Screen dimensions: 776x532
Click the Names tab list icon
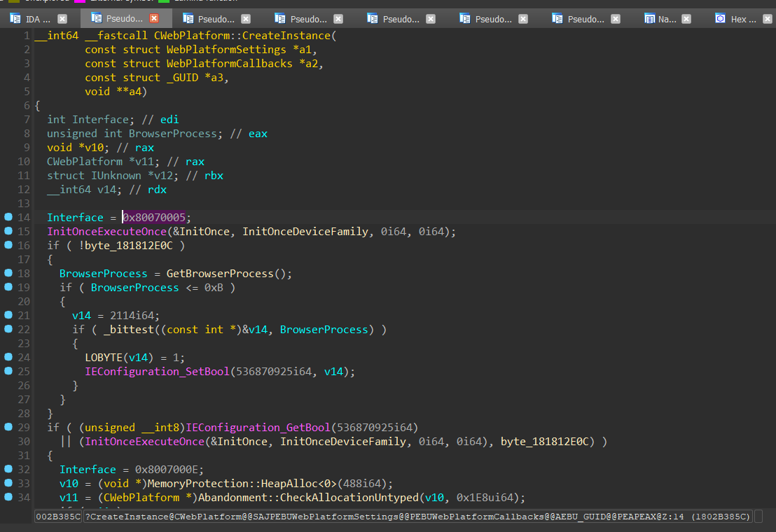pyautogui.click(x=650, y=19)
